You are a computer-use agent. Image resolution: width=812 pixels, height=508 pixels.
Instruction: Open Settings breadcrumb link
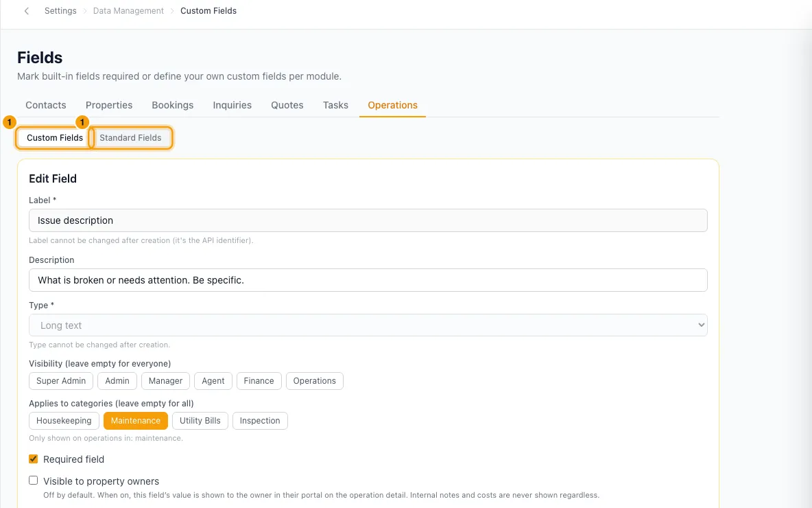(x=60, y=11)
